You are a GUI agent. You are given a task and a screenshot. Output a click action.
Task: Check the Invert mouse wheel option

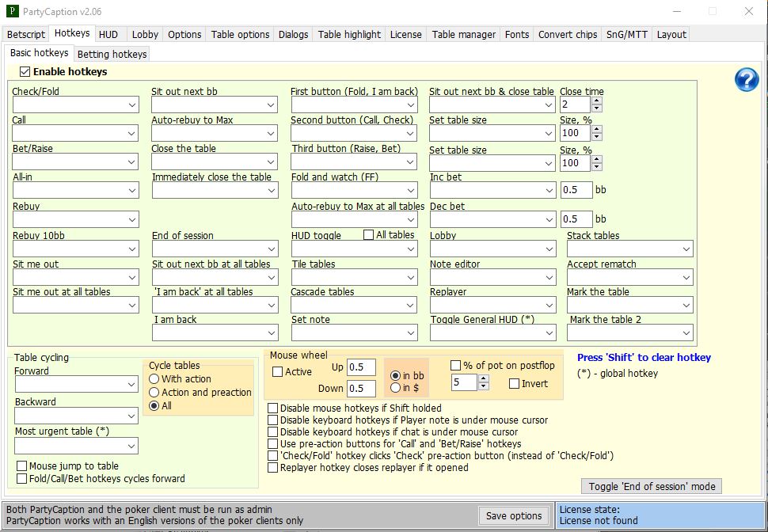[x=514, y=384]
